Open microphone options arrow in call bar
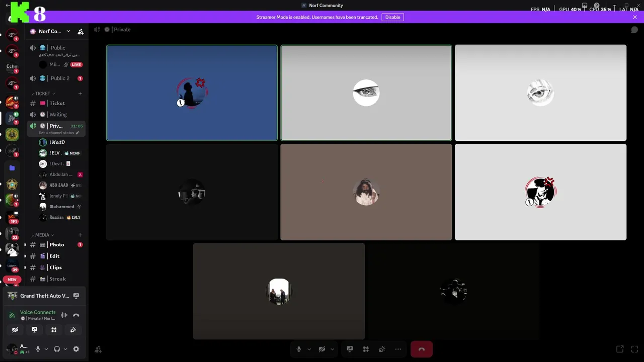 point(309,349)
